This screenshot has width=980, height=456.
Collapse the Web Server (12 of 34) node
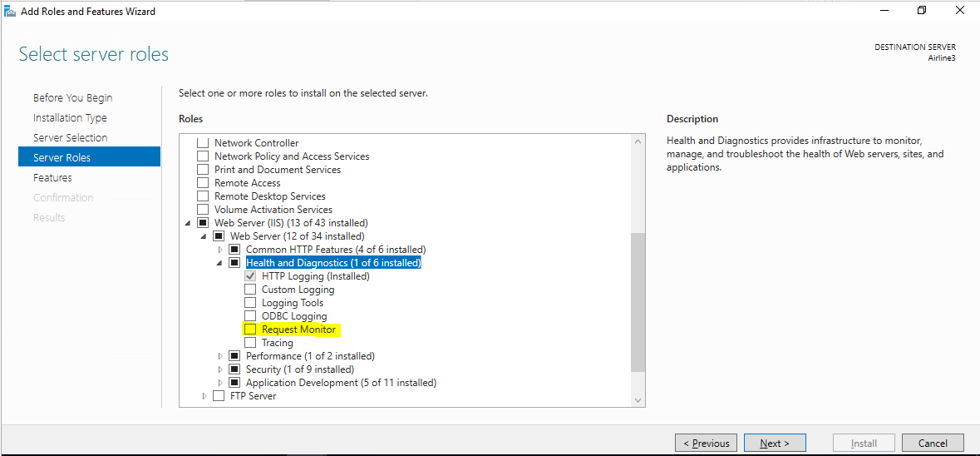(x=204, y=236)
